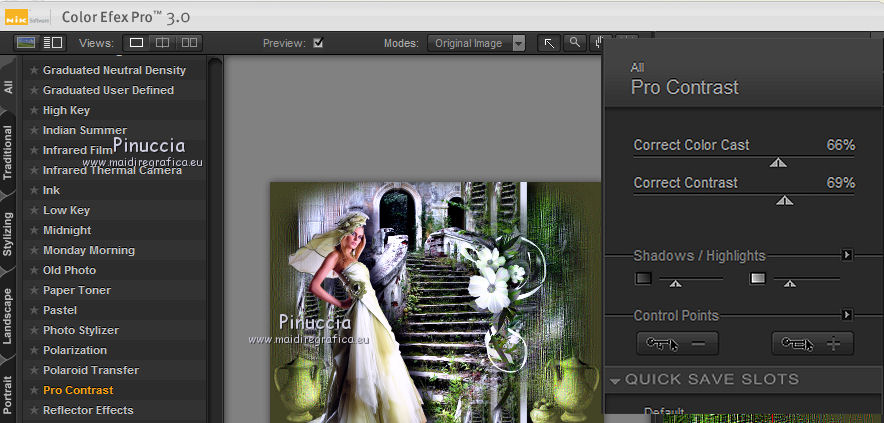Select the Infrared Thermal Camera filter
Image resolution: width=884 pixels, height=423 pixels.
coord(114,170)
